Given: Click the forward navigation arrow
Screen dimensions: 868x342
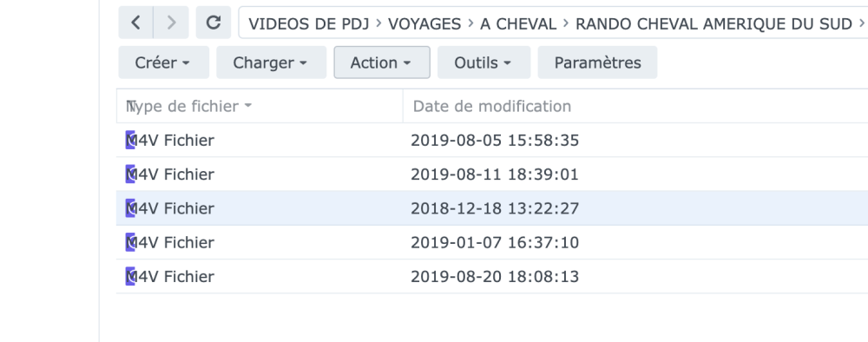Looking at the screenshot, I should coord(171,23).
